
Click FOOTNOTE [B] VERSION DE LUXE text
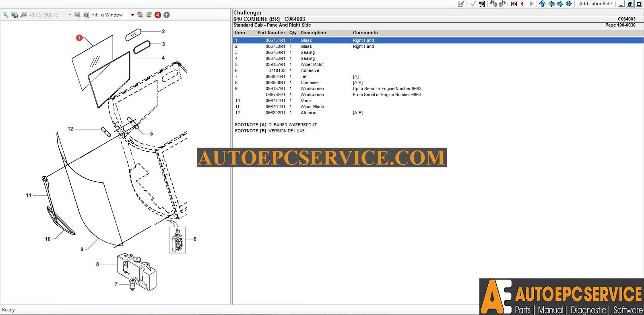(x=270, y=131)
